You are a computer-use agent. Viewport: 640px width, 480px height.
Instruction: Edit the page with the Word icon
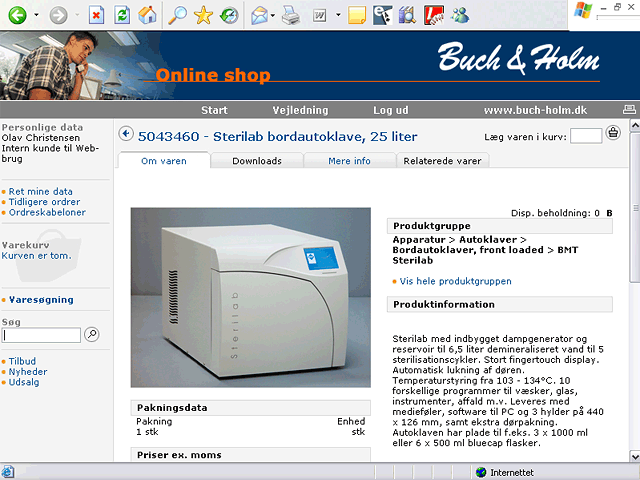coord(320,16)
